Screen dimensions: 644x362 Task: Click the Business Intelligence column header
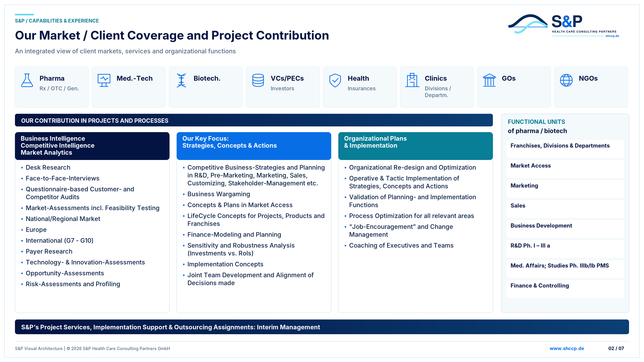tap(92, 146)
